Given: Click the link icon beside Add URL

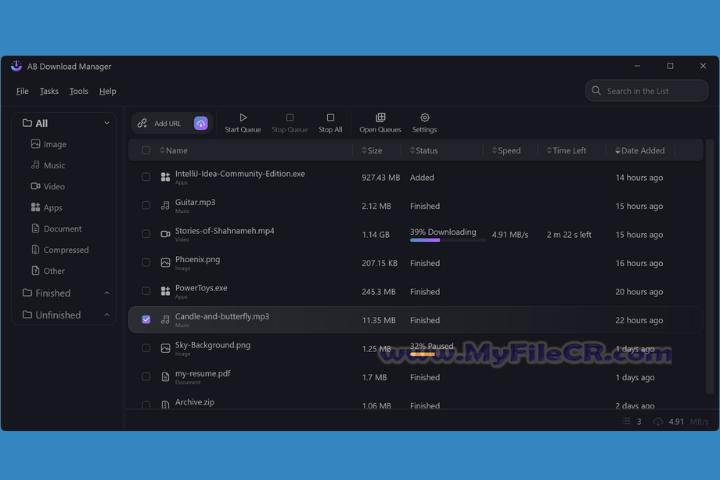Looking at the screenshot, I should [x=142, y=123].
